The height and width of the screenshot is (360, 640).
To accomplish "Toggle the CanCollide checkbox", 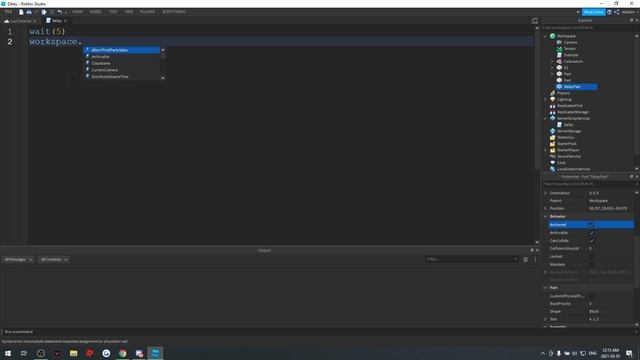I will point(591,240).
